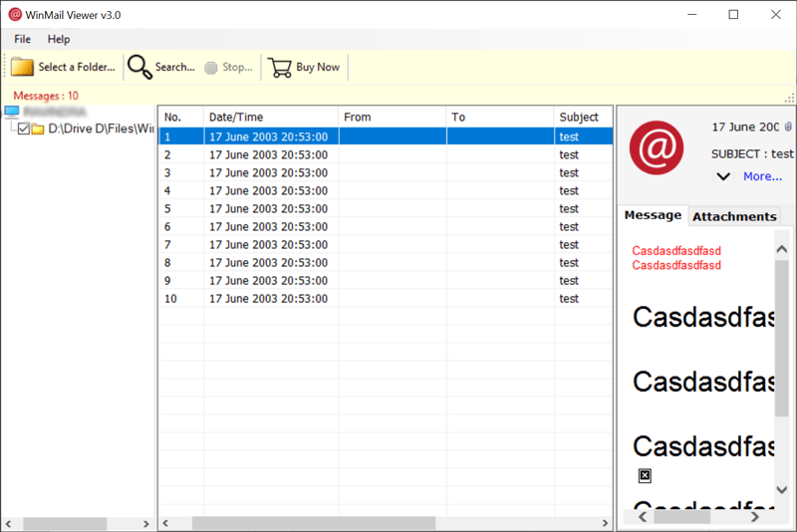Image resolution: width=797 pixels, height=532 pixels.
Task: Click the paperclip attachment icon in preview header
Action: (x=788, y=126)
